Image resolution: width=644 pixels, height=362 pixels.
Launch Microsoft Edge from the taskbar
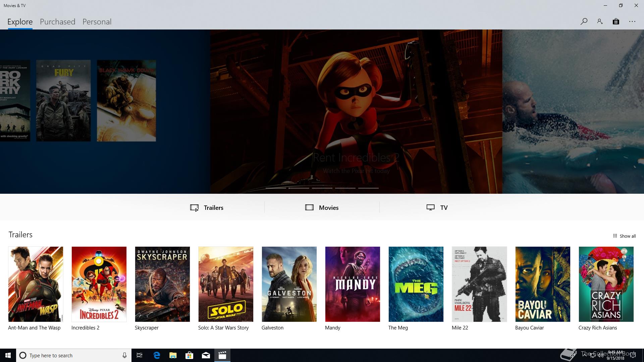click(x=157, y=355)
